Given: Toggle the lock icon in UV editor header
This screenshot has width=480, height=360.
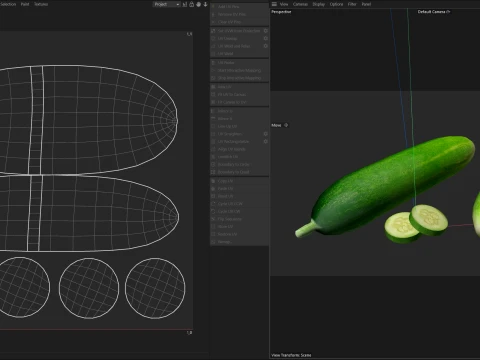Looking at the screenshot, I should pos(192,4).
